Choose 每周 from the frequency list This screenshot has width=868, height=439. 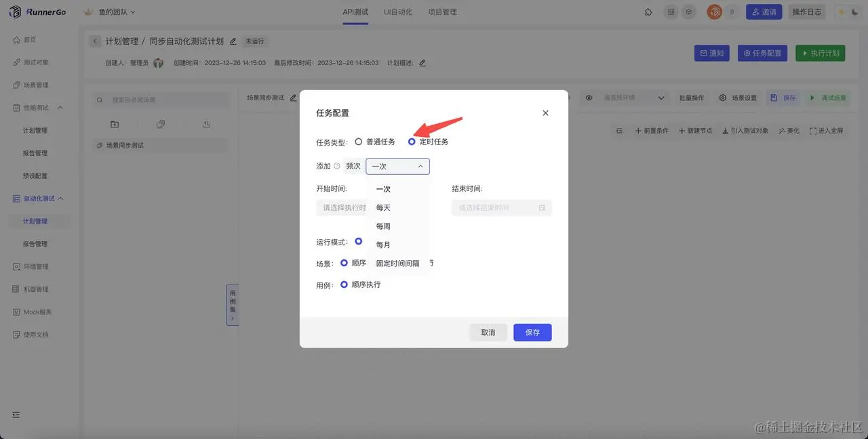pyautogui.click(x=398, y=226)
